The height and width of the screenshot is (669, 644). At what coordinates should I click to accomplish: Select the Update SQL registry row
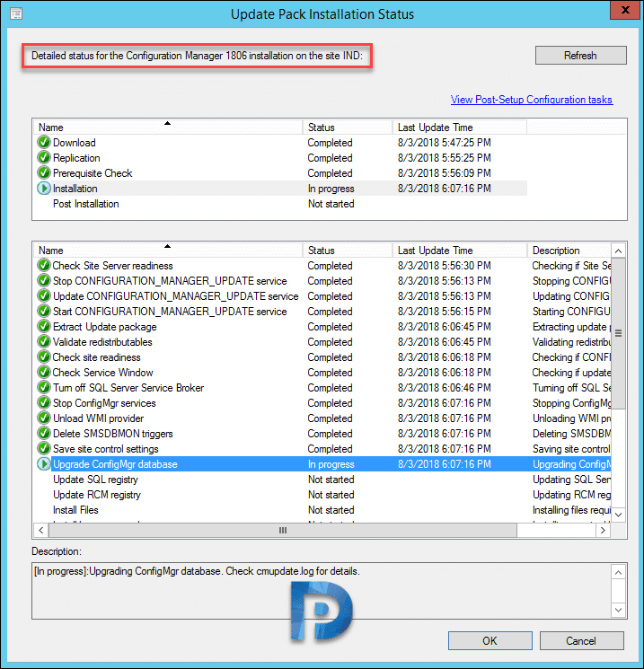[322, 480]
